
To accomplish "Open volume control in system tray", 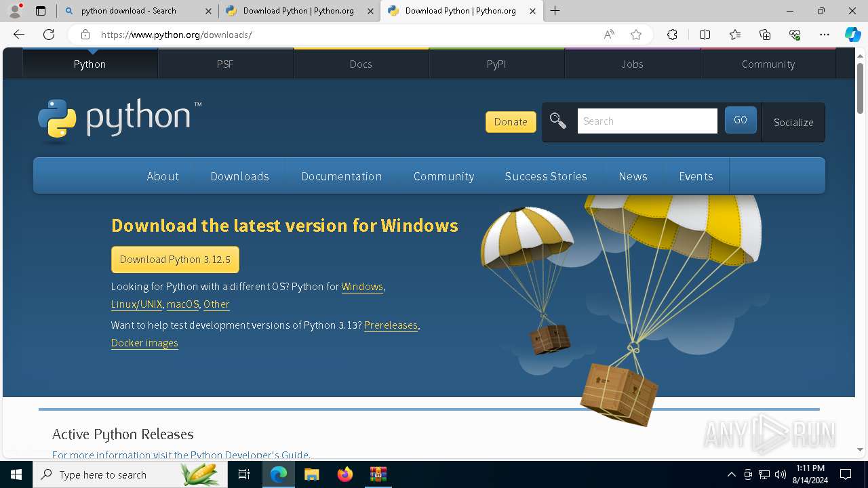I will 781,474.
